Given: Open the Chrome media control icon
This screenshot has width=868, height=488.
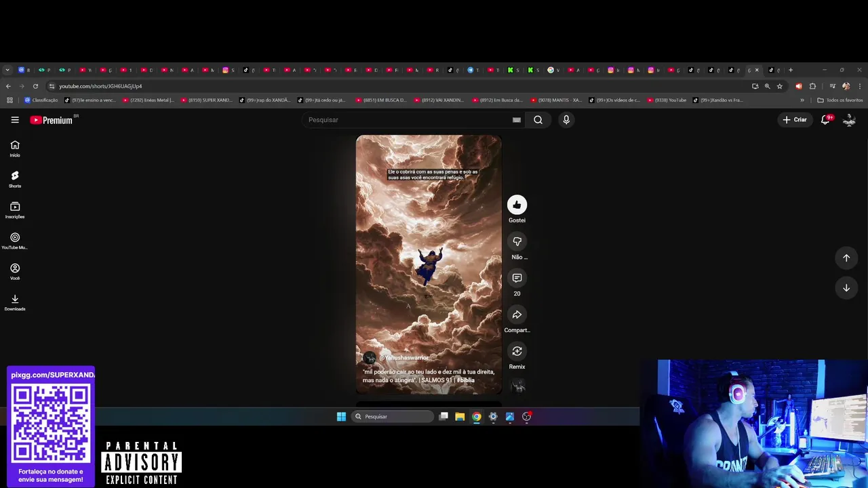Looking at the screenshot, I should pyautogui.click(x=833, y=86).
